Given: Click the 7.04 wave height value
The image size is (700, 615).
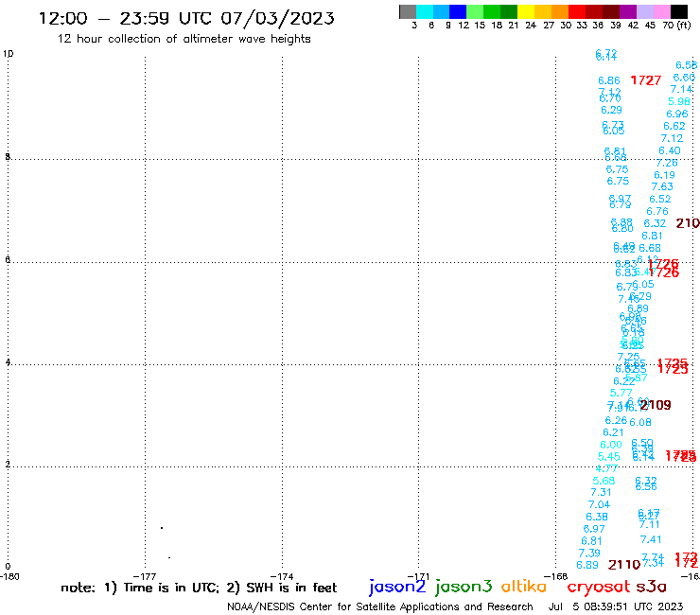Looking at the screenshot, I should 599,504.
